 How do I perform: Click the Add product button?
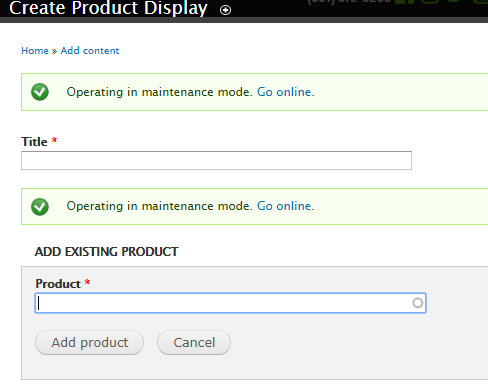[89, 343]
